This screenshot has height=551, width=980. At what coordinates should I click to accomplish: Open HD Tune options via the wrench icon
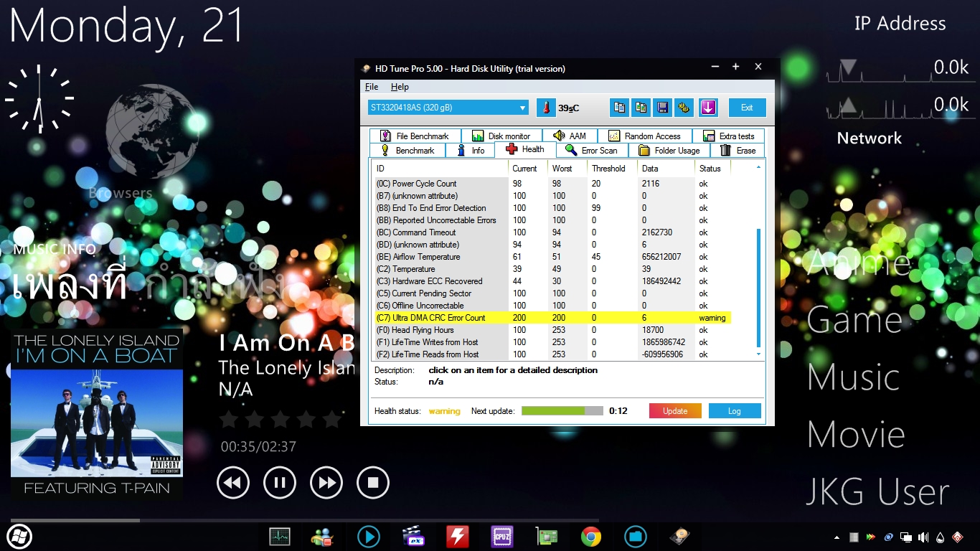pos(684,108)
